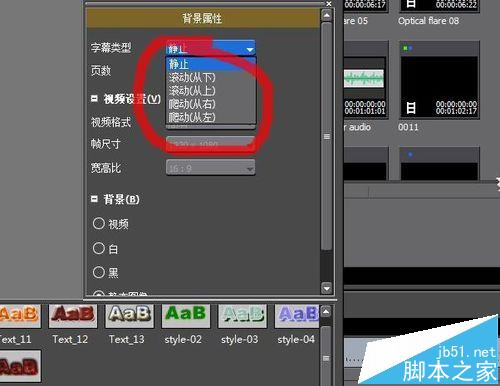The height and width of the screenshot is (386, 500).
Task: Click the 视频格式 label
Action: (111, 122)
